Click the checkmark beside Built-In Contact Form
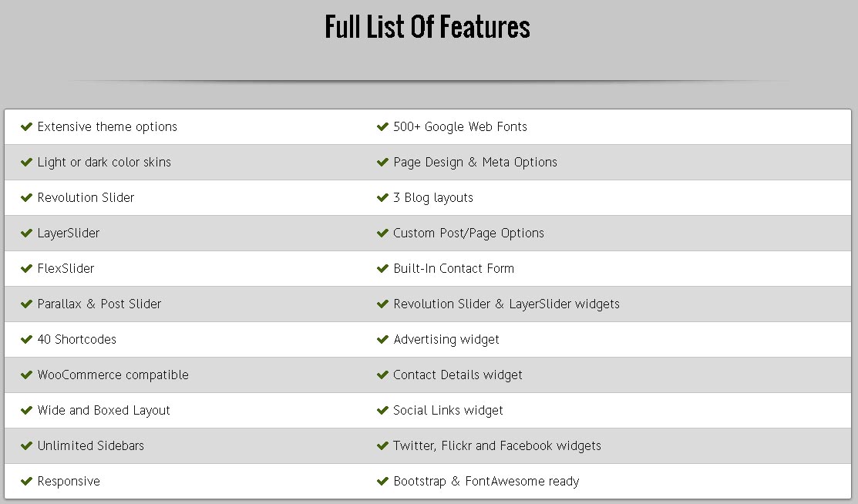This screenshot has width=858, height=504. pos(382,268)
